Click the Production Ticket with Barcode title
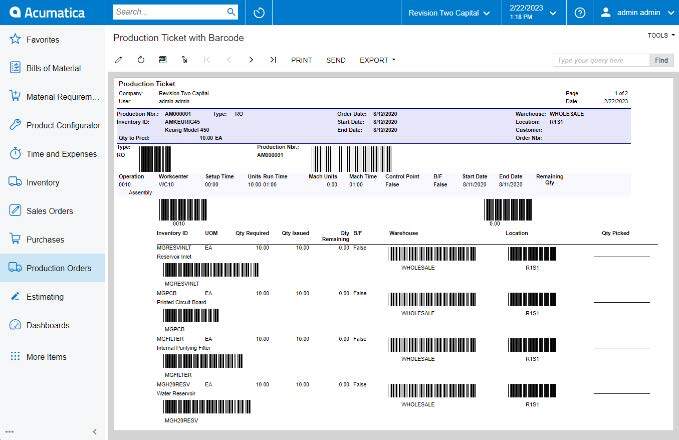 click(178, 38)
